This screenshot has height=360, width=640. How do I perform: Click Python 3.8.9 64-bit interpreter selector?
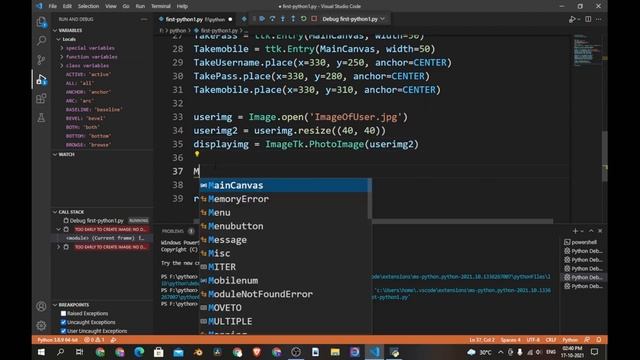tap(58, 340)
